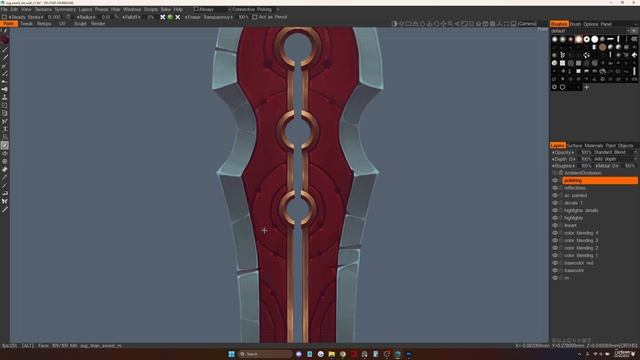The image size is (640, 360).
Task: Click the foreground color swatch at toolbar top
Action: 4,39
